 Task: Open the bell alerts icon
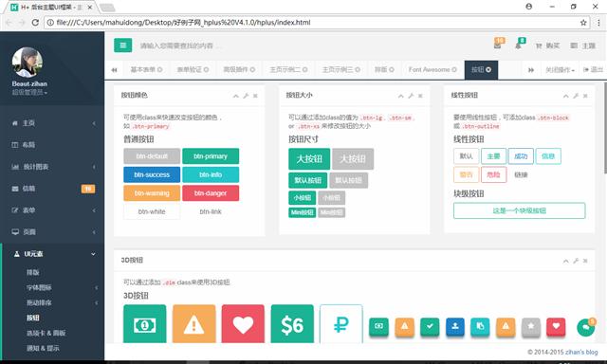tap(519, 45)
